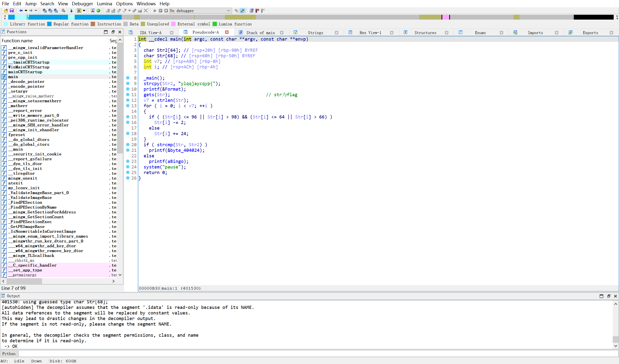This screenshot has width=619, height=364.
Task: Switch to the Hex View-1 tab
Action: (x=370, y=33)
